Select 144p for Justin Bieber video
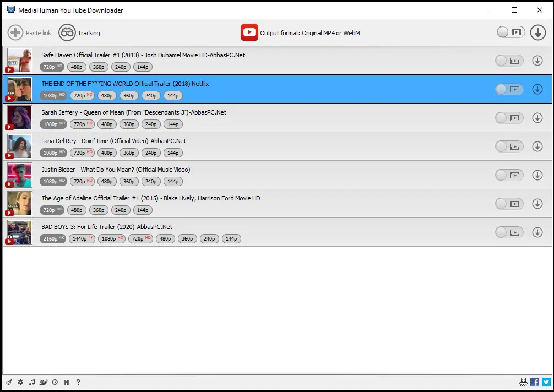The image size is (554, 392). point(173,182)
